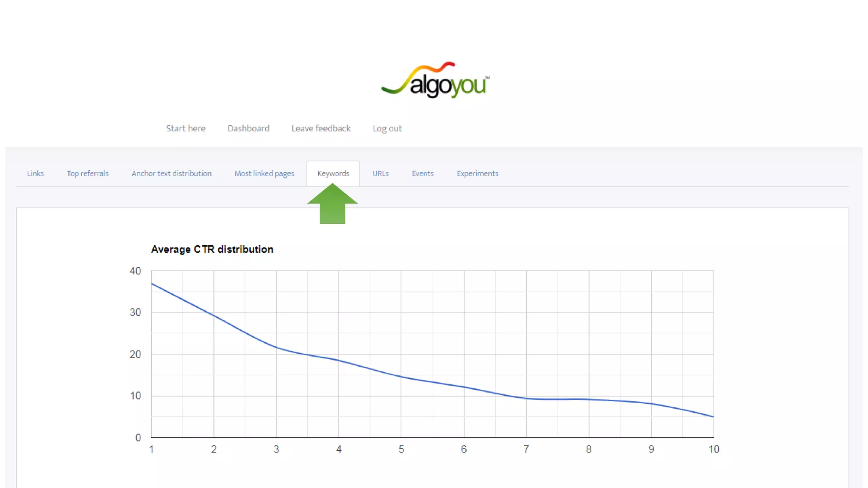Image resolution: width=868 pixels, height=488 pixels.
Task: Click the Average CTR distribution title
Action: [x=212, y=250]
